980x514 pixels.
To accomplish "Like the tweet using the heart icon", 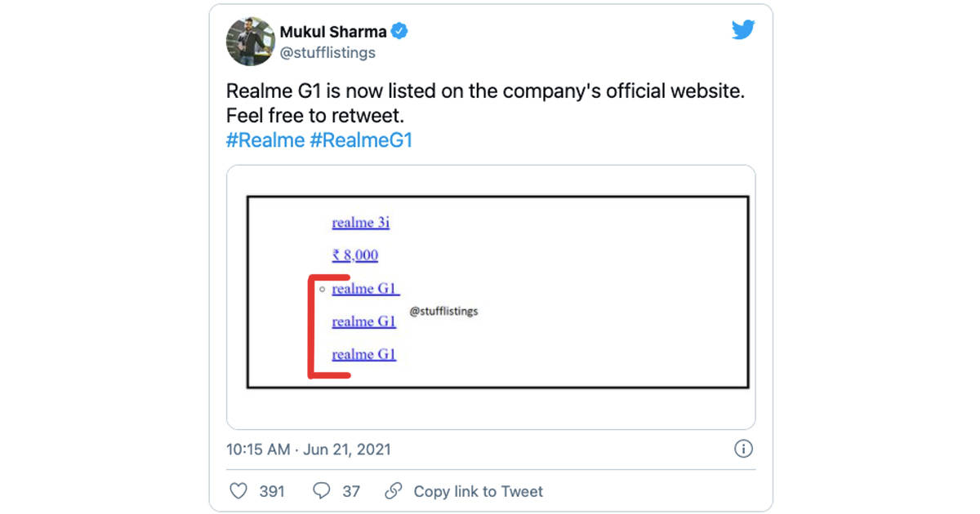I will coord(238,491).
